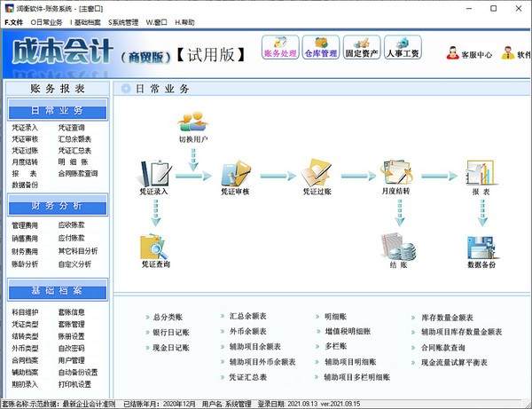Click 合同账款查询 in the sidebar

coord(78,173)
